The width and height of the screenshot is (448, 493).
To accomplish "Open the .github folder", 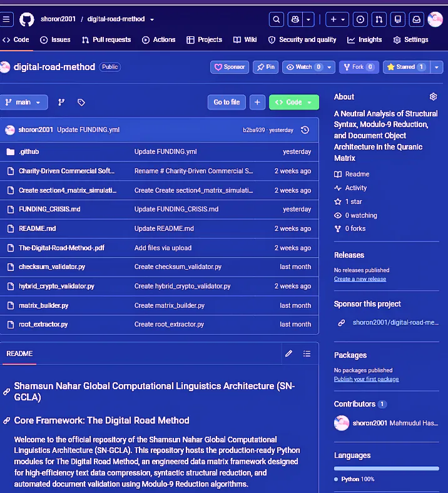I will click(x=29, y=151).
